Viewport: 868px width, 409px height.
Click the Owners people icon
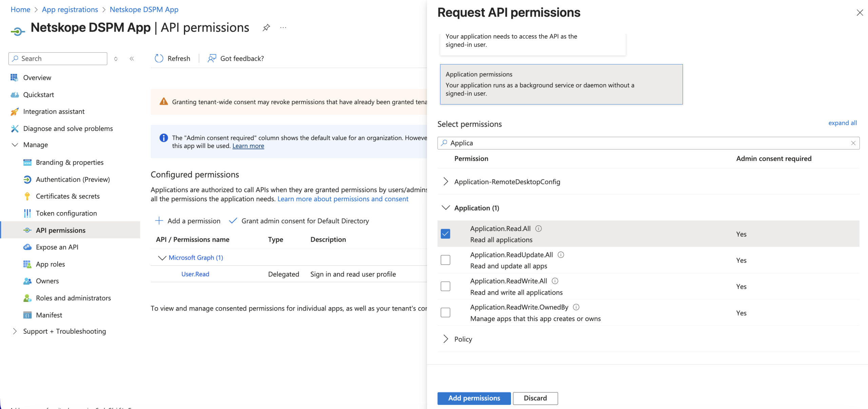[27, 281]
